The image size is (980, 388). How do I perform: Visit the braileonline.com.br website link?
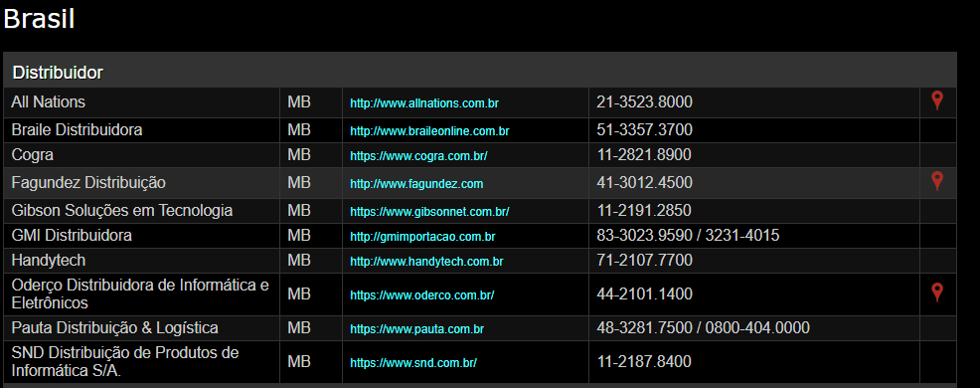(429, 131)
